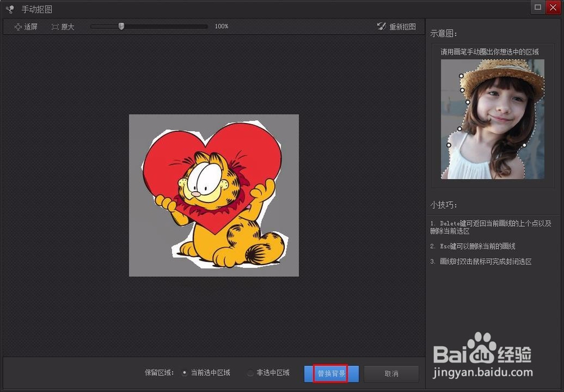Click the 取消 cancel button

(391, 373)
